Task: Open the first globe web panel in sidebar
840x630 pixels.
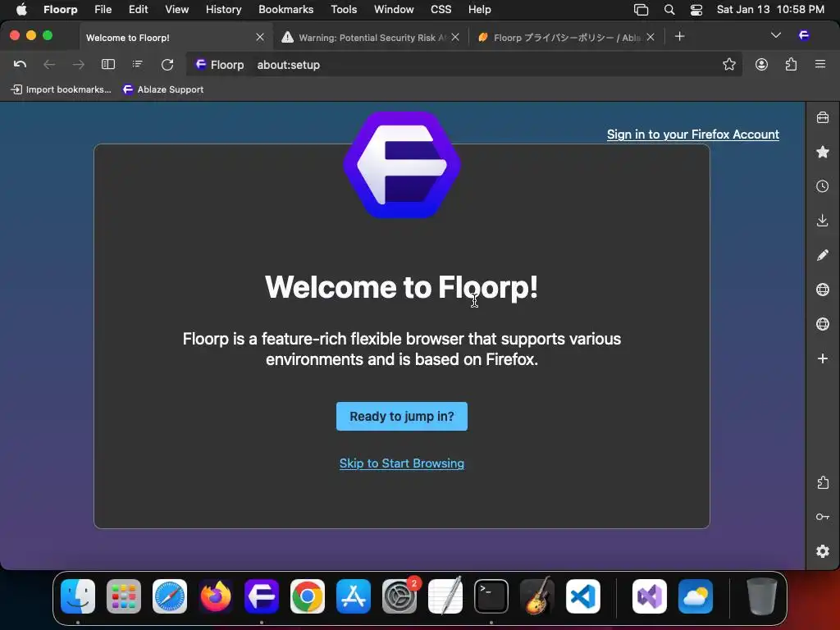Action: 822,290
